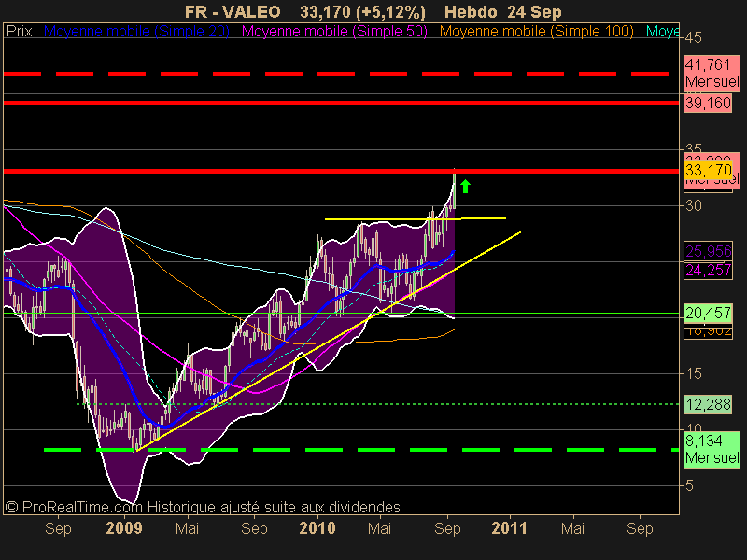
Task: Click the yellow "33,170" current price label
Action: point(709,170)
